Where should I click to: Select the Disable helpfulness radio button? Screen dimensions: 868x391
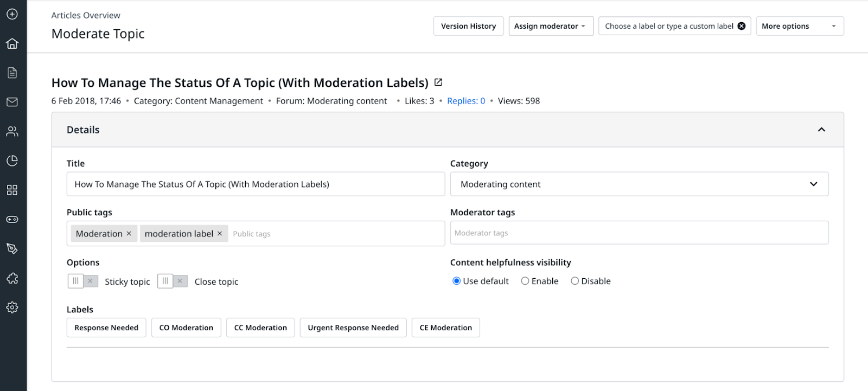(575, 281)
